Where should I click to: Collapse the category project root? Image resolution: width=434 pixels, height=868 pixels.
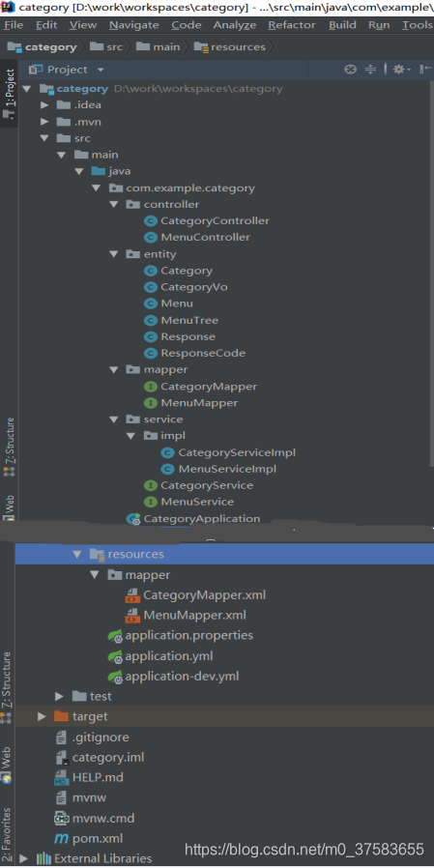[x=26, y=89]
